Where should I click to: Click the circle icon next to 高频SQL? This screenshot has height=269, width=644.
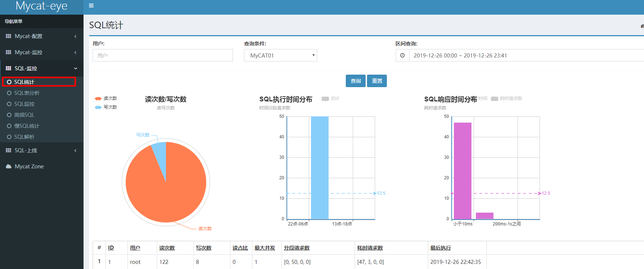[9, 115]
